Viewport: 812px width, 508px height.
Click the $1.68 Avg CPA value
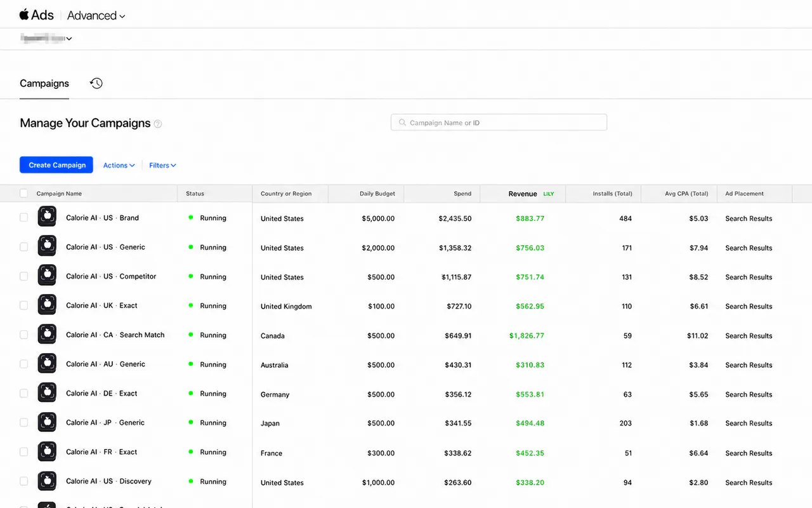point(699,424)
